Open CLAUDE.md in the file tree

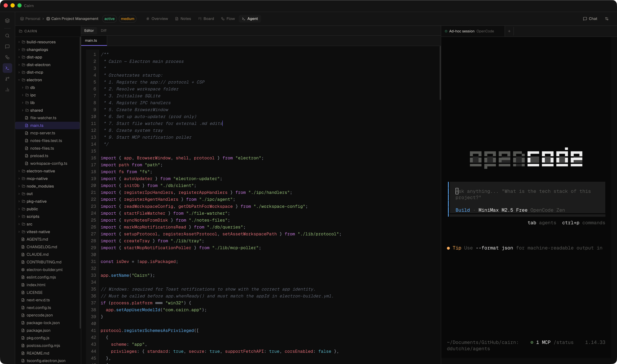(x=48, y=254)
